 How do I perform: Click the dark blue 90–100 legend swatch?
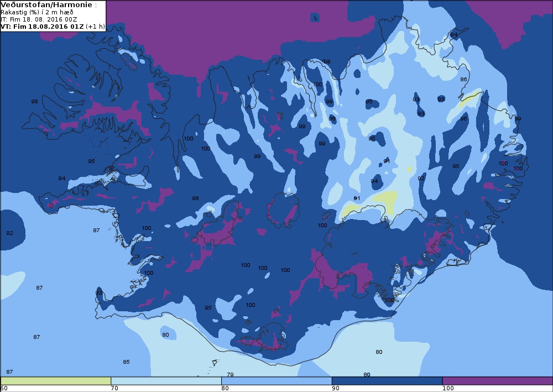pos(387,381)
